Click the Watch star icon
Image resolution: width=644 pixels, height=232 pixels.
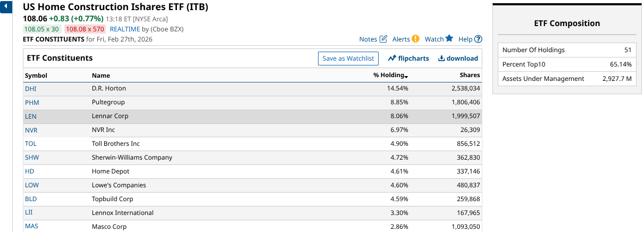pyautogui.click(x=449, y=39)
